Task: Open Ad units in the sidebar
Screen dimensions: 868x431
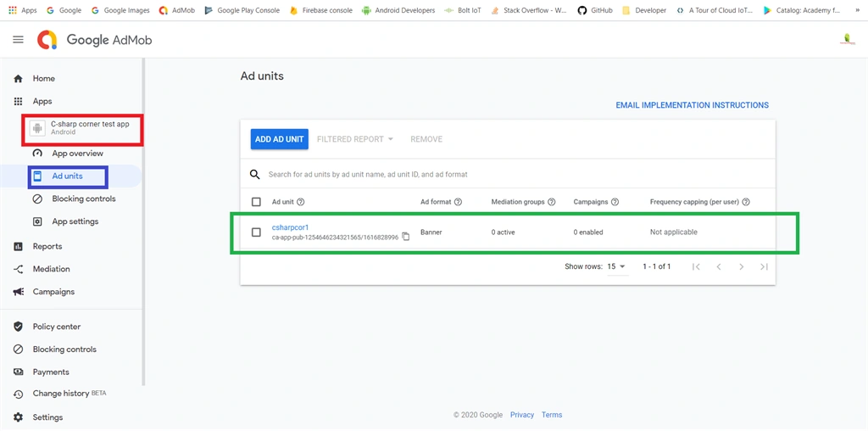Action: tap(68, 176)
